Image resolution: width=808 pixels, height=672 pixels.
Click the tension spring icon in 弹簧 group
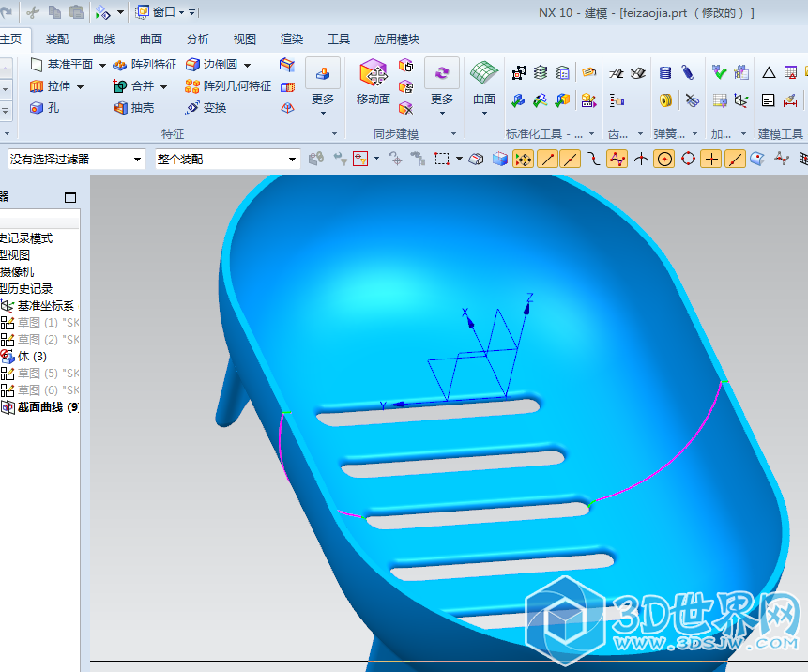tap(688, 72)
